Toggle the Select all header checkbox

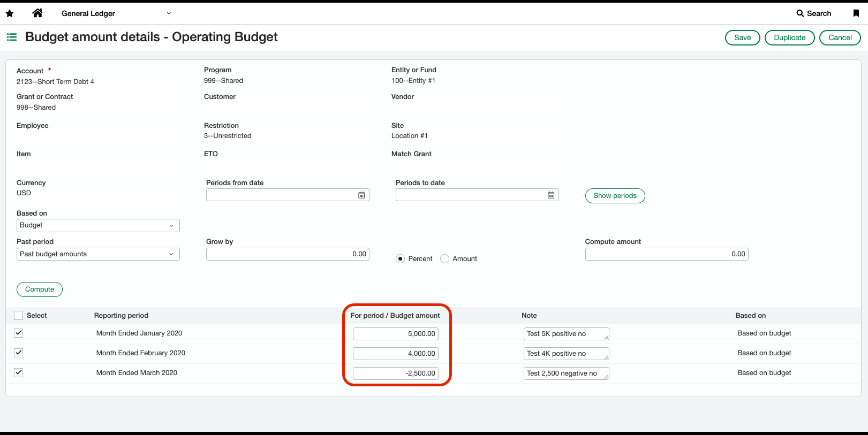(19, 316)
